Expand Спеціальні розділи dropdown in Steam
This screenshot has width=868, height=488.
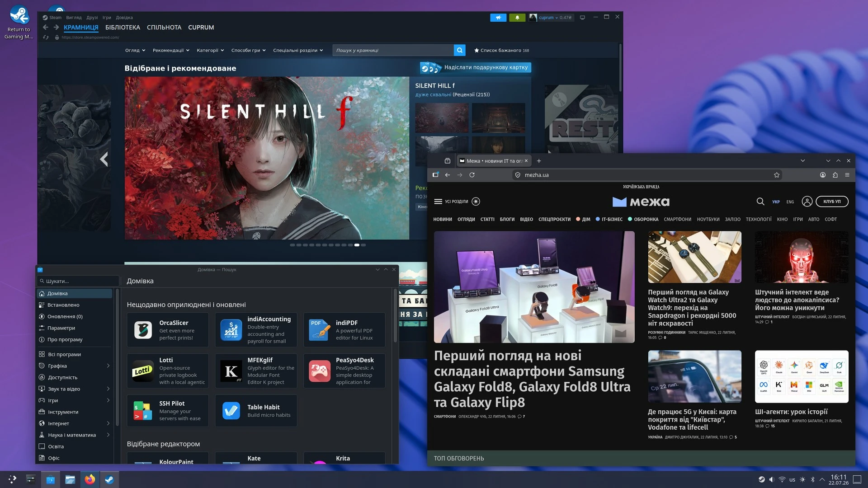click(x=298, y=50)
